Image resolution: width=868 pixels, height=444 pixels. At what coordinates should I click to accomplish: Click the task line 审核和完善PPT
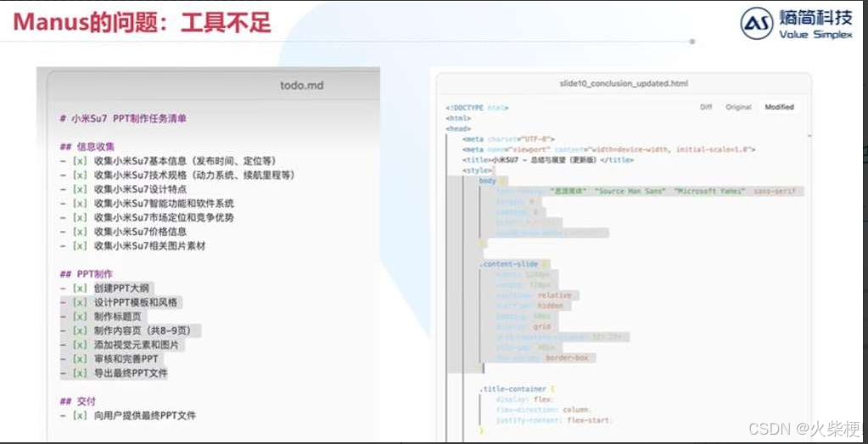(x=109, y=359)
